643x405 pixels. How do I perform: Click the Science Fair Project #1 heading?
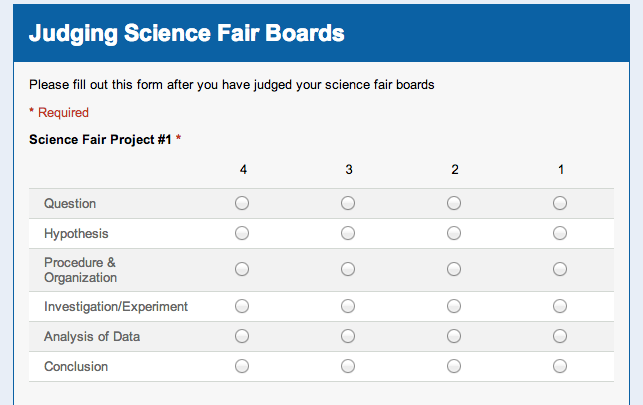pyautogui.click(x=100, y=139)
